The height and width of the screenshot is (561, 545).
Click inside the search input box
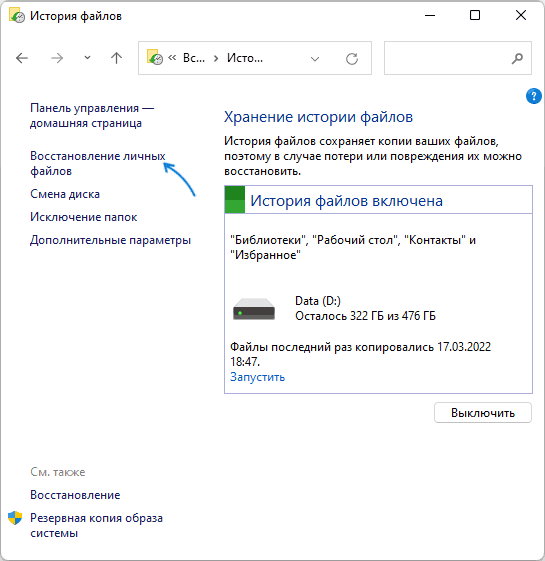pos(447,58)
